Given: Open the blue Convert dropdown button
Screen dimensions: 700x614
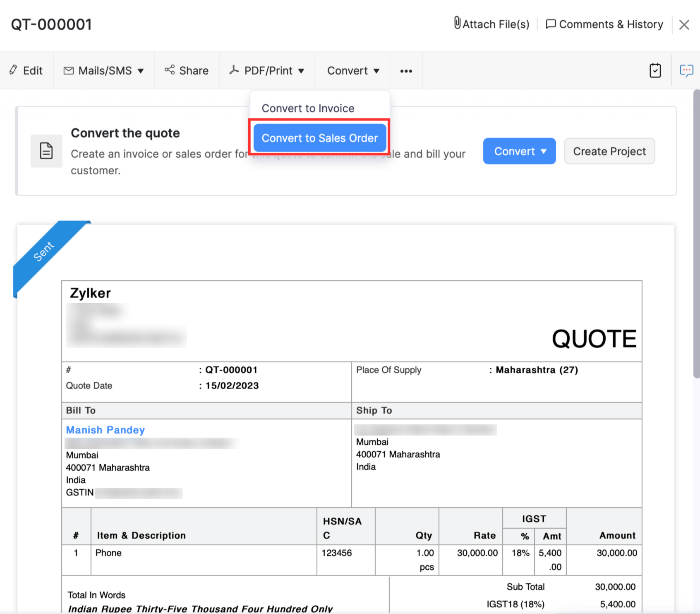Looking at the screenshot, I should click(x=519, y=151).
